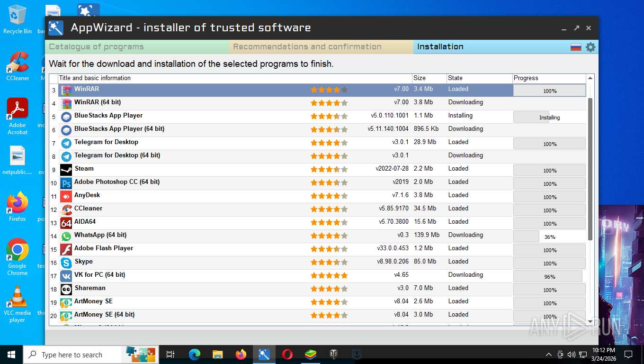Open the Windows Start menu
This screenshot has height=364, width=644.
tap(11, 354)
